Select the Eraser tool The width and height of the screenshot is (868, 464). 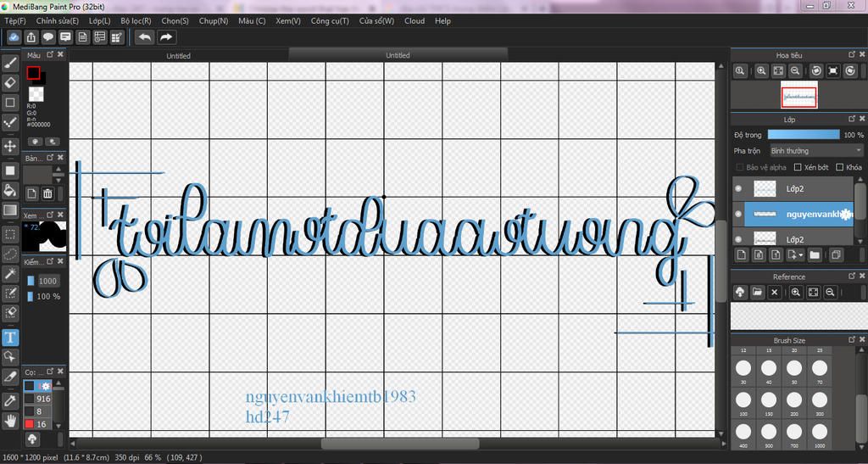(10, 83)
